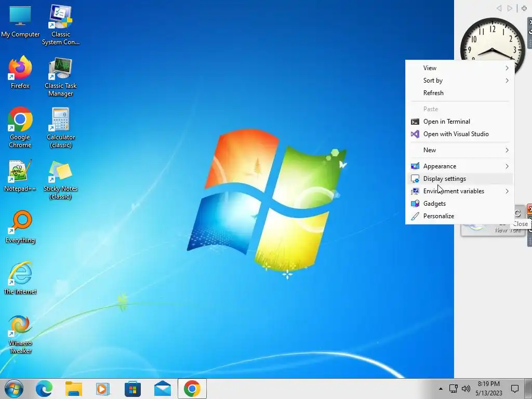The width and height of the screenshot is (532, 399).
Task: Expand the View submenu
Action: [x=460, y=68]
